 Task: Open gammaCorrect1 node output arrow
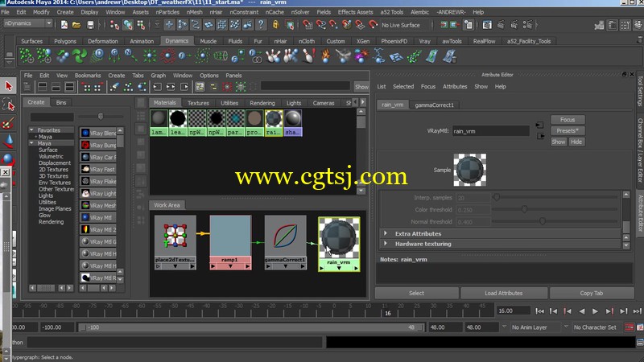tap(303, 266)
